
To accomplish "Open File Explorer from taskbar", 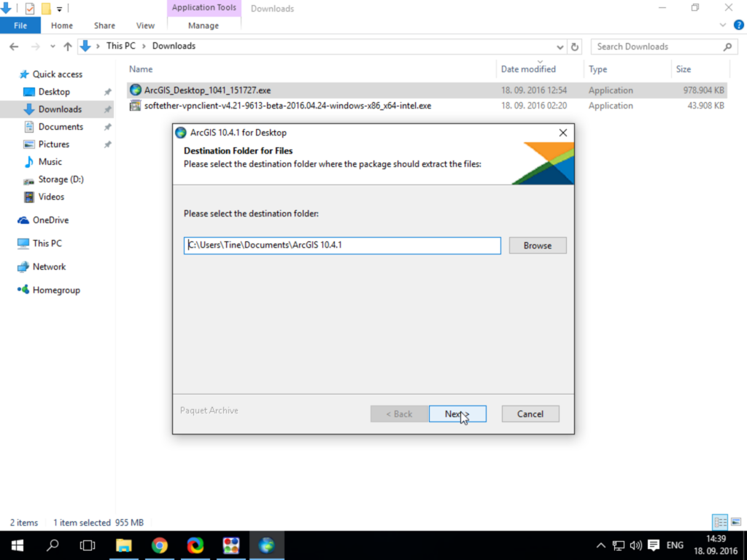I will (x=124, y=545).
